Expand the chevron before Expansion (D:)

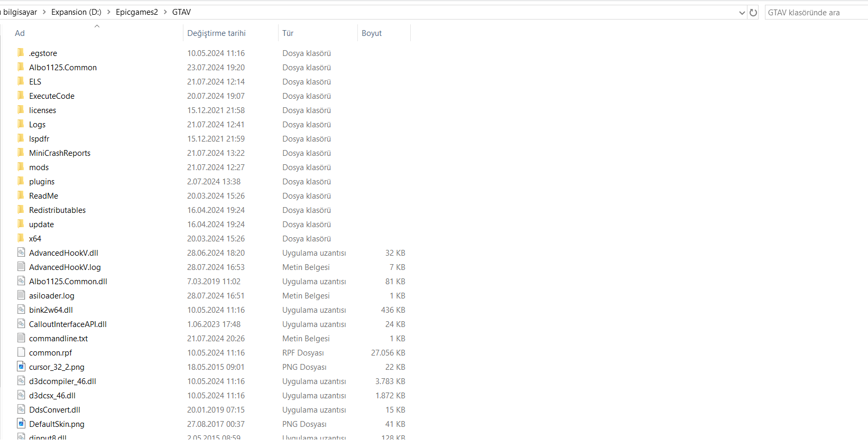point(44,12)
